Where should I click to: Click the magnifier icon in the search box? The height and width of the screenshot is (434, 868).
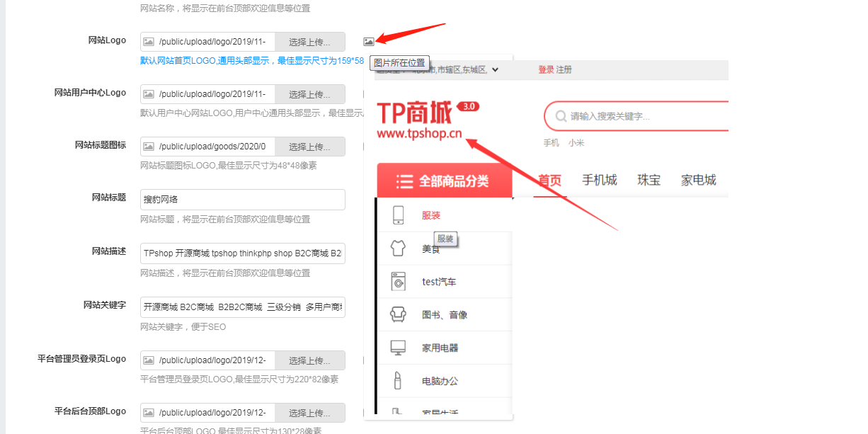pos(561,116)
